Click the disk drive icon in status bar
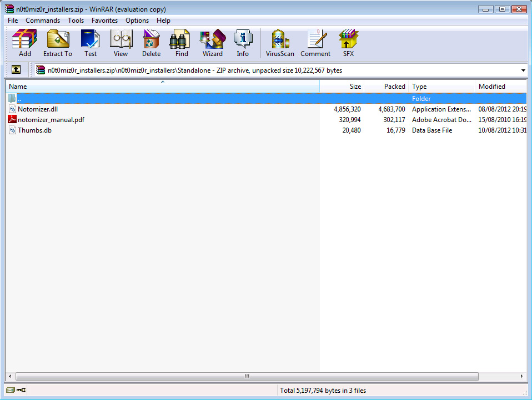This screenshot has width=532, height=400. [11, 390]
